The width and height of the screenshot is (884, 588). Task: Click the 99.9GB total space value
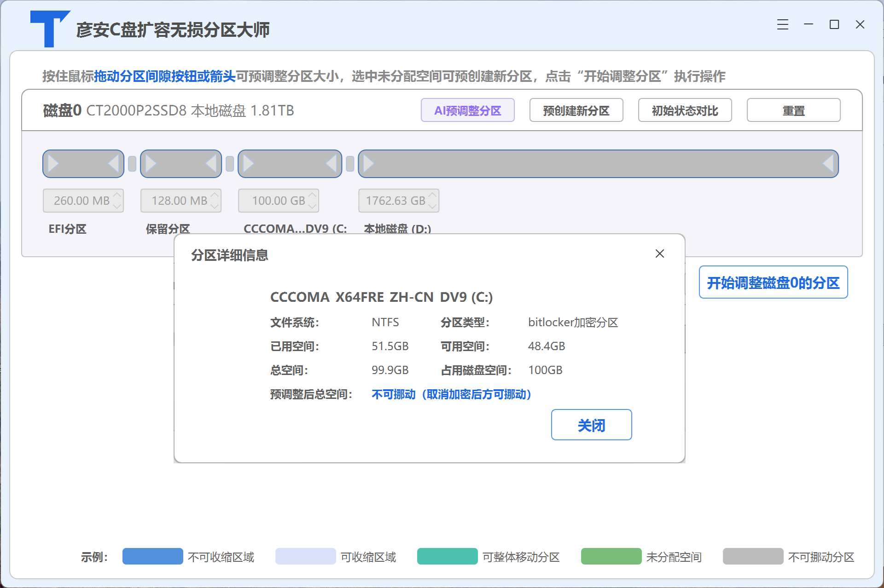(x=390, y=370)
